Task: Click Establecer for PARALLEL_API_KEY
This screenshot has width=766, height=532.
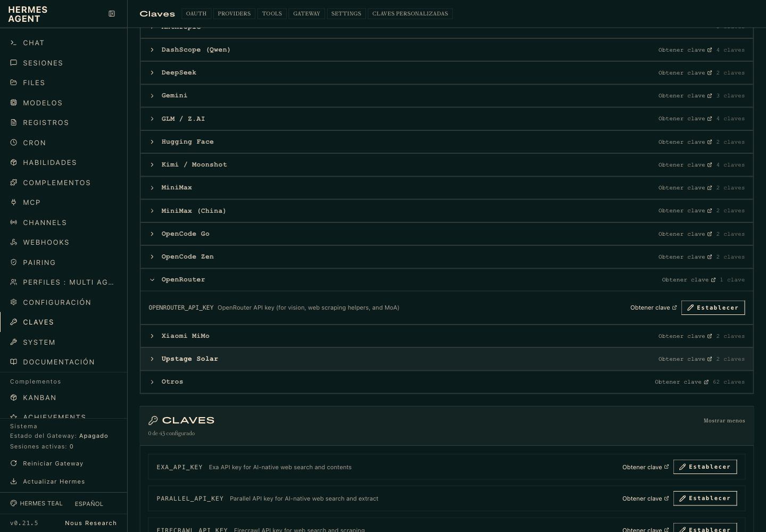Action: [x=705, y=498]
